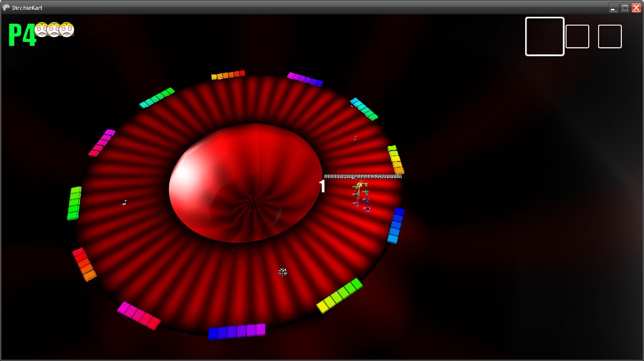Select the large highlighted item slot
644x361 pixels.
[x=544, y=36]
